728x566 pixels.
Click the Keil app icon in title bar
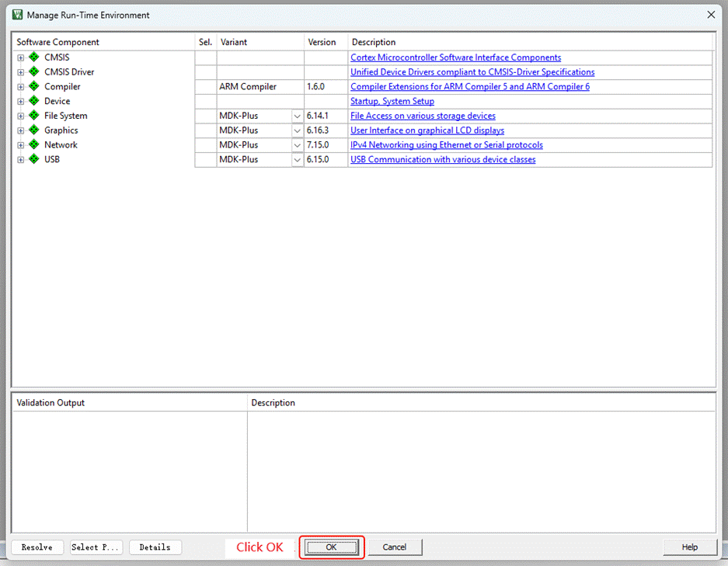18,15
